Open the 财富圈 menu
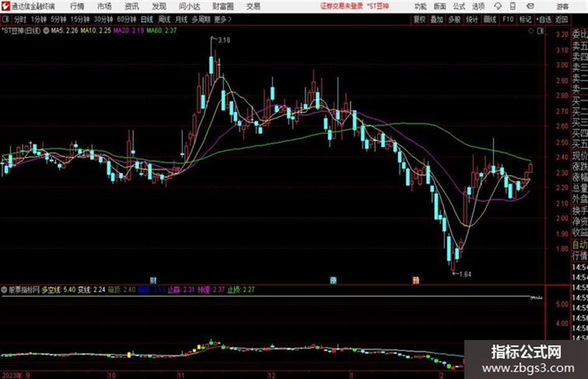Screen dimensions: 588x379 [223, 6]
